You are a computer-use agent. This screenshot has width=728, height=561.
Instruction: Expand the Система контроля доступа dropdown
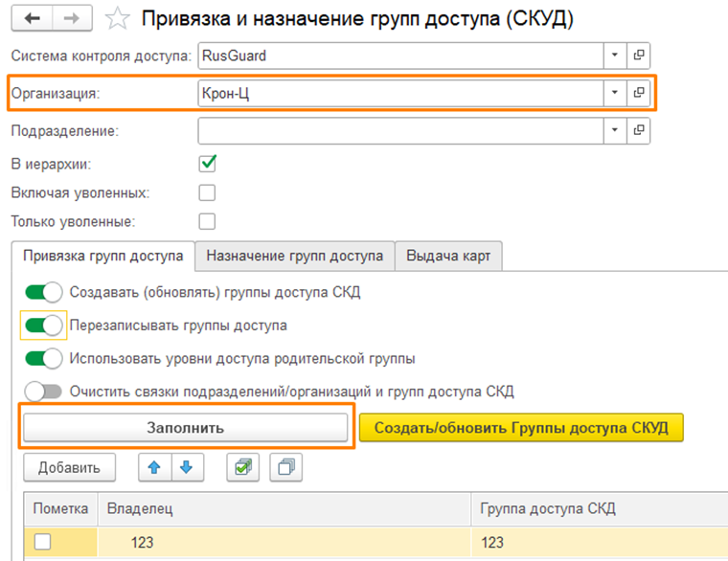tap(613, 56)
